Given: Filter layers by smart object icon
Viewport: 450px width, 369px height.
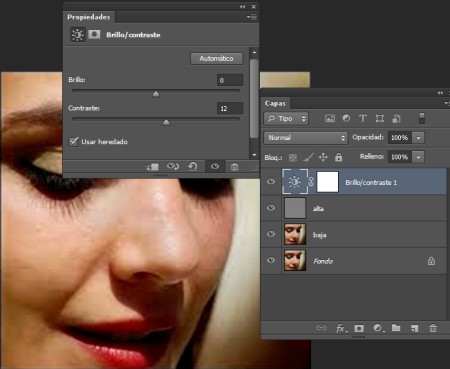Looking at the screenshot, I should tap(396, 118).
